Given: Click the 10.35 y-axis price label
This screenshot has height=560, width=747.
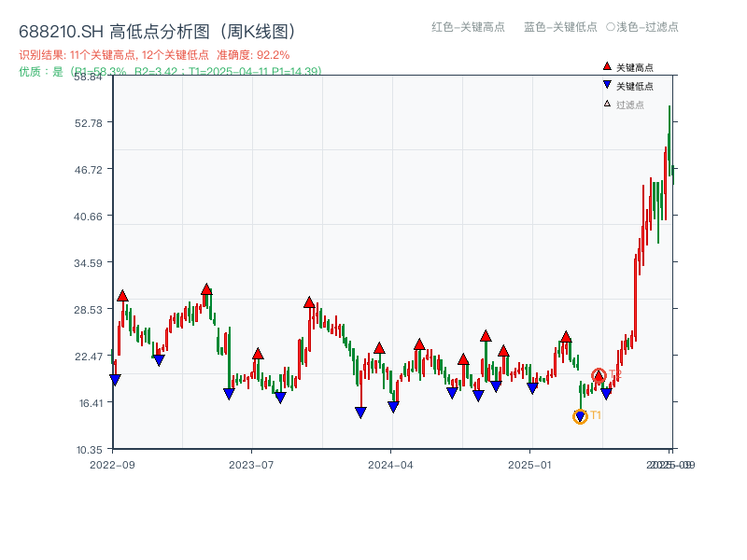Looking at the screenshot, I should 90,450.
